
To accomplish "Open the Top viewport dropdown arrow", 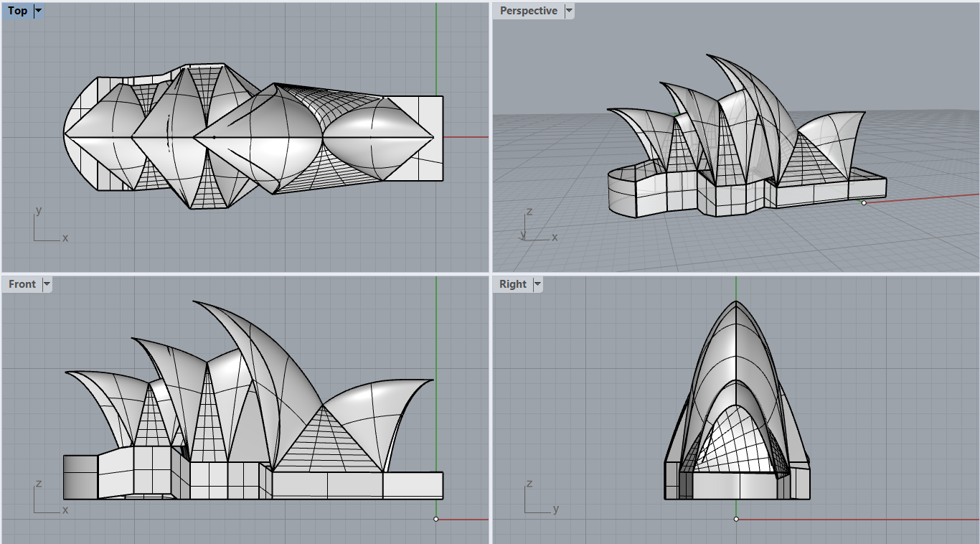I will pyautogui.click(x=38, y=11).
